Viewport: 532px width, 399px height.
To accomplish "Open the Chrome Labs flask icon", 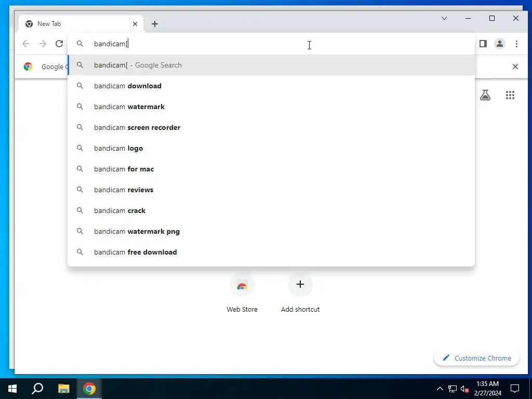I will click(485, 95).
